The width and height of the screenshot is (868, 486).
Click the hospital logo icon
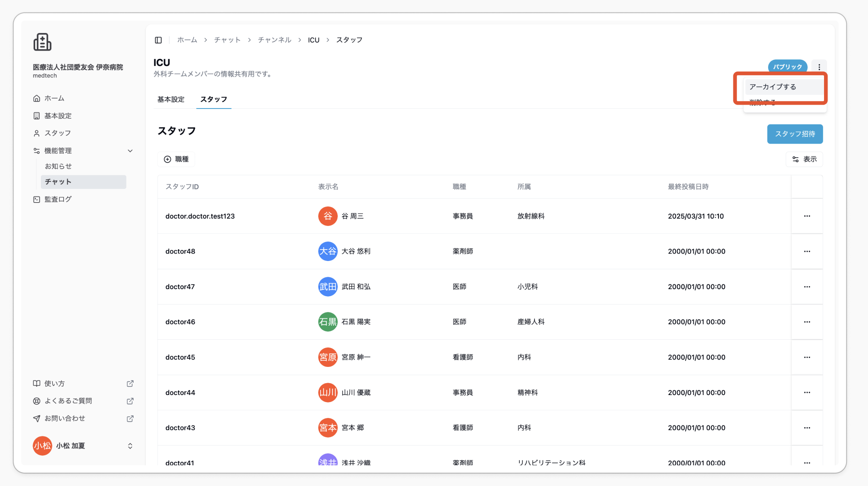(42, 42)
